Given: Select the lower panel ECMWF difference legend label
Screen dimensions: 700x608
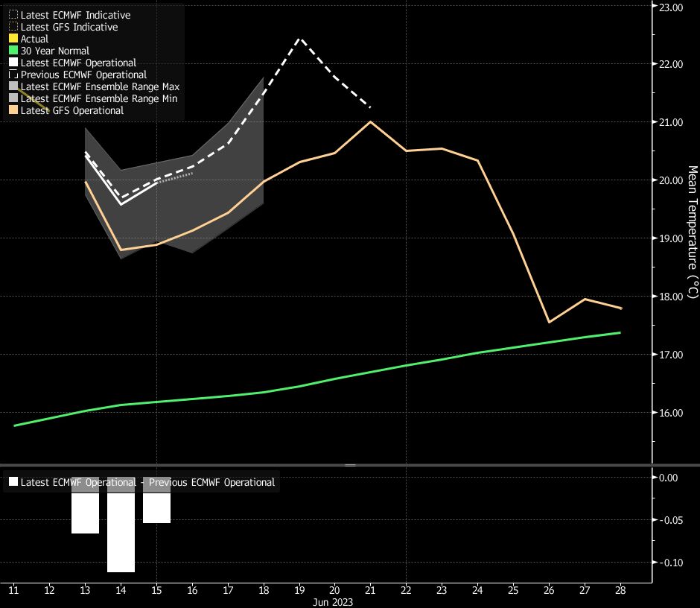Looking at the screenshot, I should tap(147, 482).
